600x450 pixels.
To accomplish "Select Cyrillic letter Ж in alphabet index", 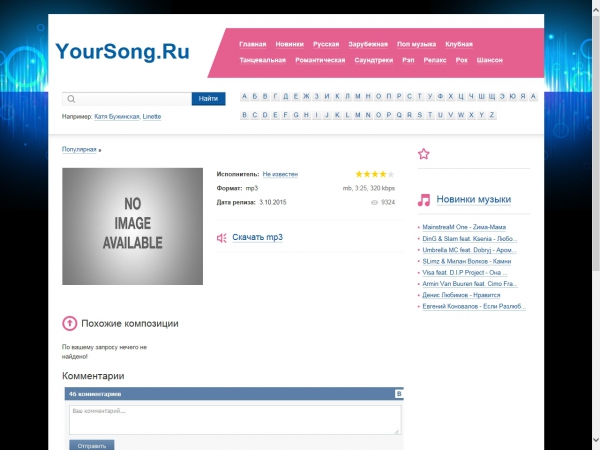I will [306, 96].
